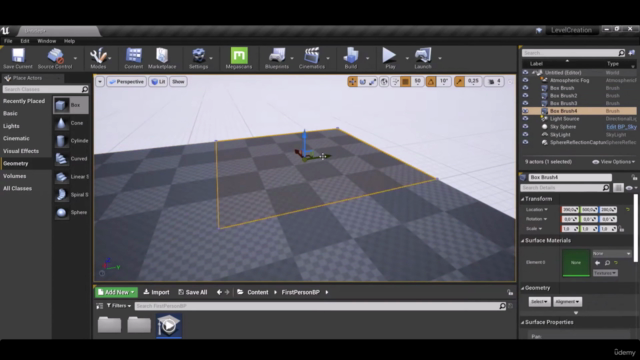Select translate gizmo mode in viewport
This screenshot has height=360, width=640.
352,82
